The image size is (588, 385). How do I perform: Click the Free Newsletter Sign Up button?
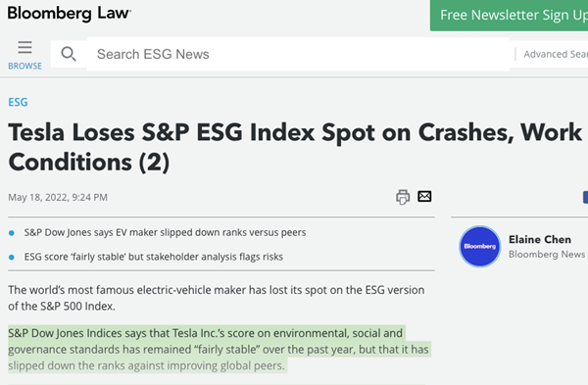click(x=509, y=16)
